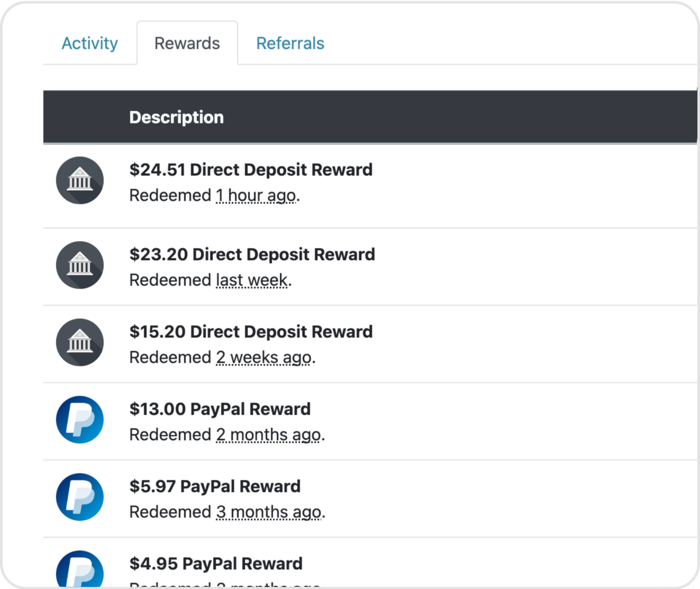The width and height of the screenshot is (700, 589).
Task: Open the Referrals tab
Action: coord(290,43)
